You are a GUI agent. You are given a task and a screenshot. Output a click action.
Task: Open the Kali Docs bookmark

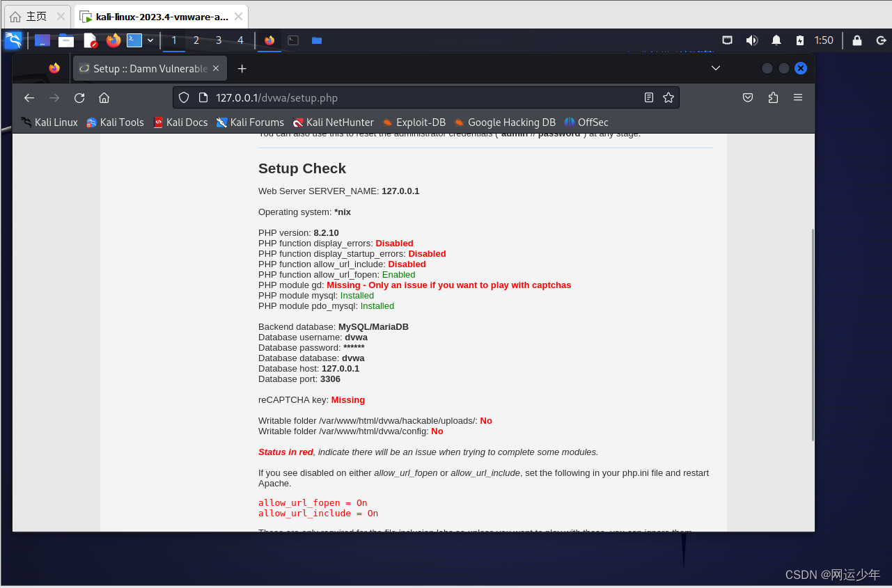point(180,122)
